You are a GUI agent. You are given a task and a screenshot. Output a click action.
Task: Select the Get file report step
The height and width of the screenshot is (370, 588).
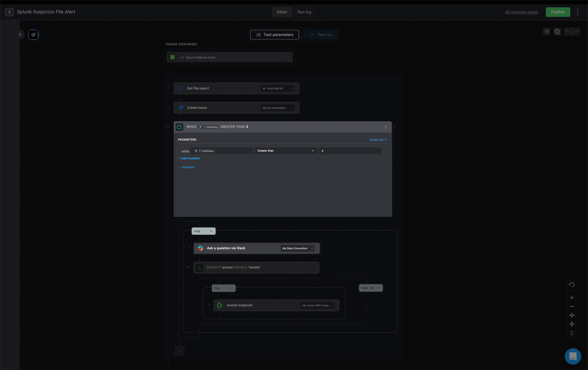coord(236,88)
